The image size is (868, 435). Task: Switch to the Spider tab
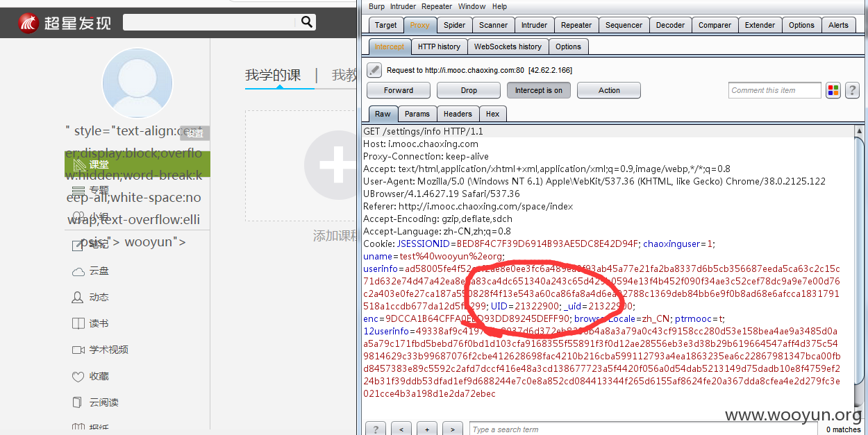[x=454, y=25]
